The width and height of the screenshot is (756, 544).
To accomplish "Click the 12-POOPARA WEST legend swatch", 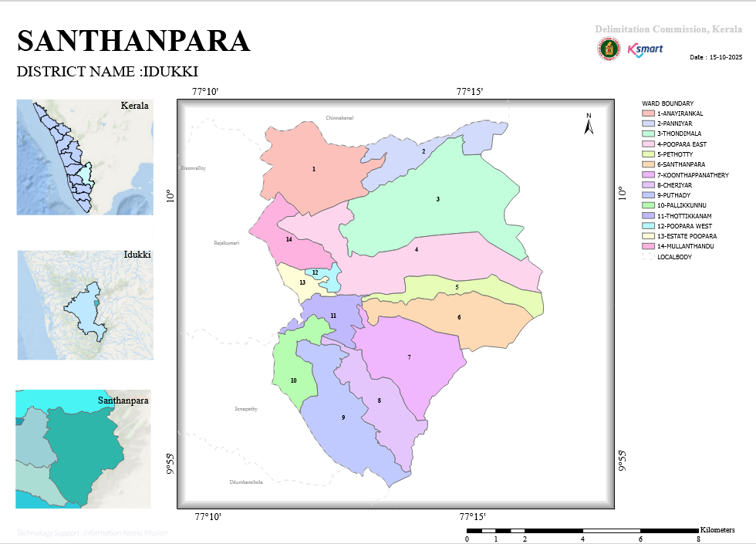I will (x=648, y=225).
